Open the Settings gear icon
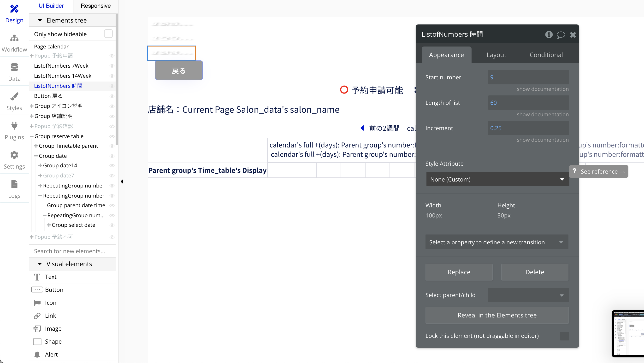644x363 pixels. 14,155
